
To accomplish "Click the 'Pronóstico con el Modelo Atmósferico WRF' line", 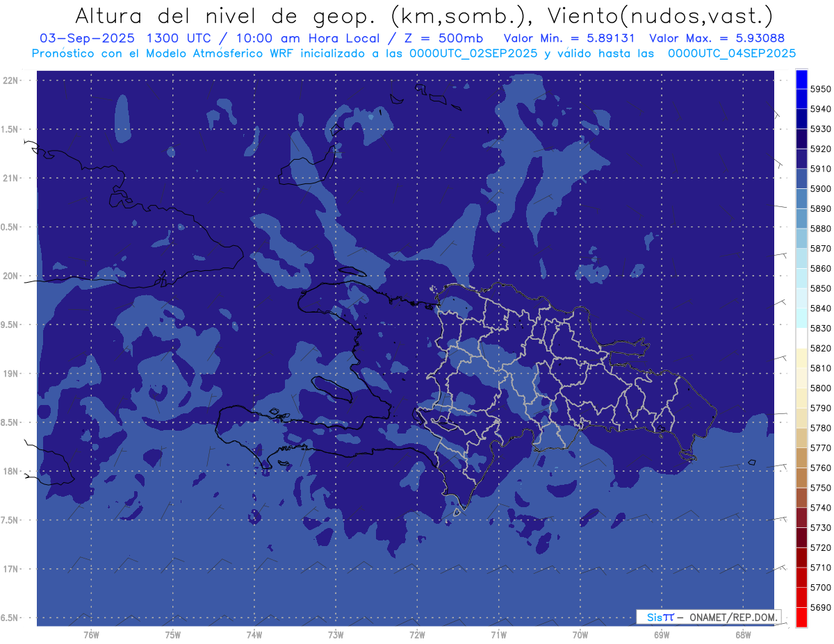I will pyautogui.click(x=414, y=53).
